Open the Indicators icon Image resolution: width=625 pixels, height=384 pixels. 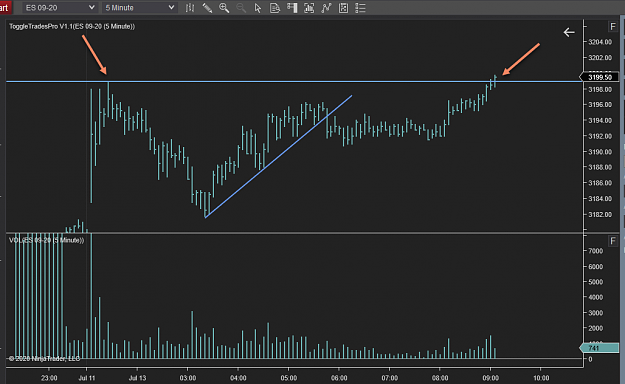(x=326, y=8)
